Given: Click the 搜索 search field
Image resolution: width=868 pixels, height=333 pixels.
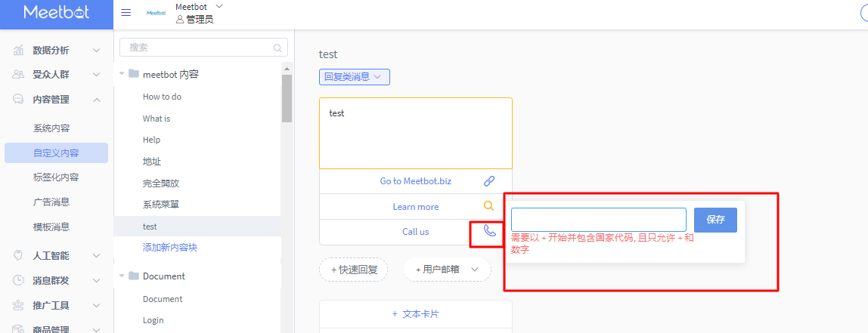Looking at the screenshot, I should (x=203, y=48).
